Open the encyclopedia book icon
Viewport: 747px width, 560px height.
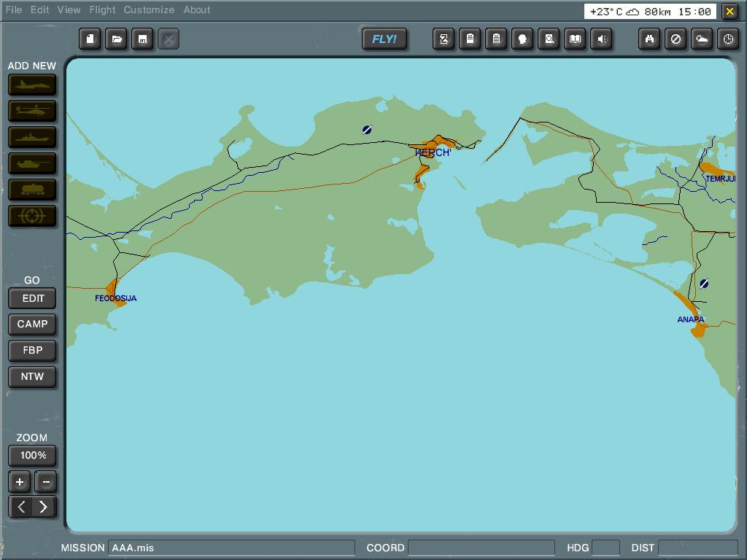point(575,39)
